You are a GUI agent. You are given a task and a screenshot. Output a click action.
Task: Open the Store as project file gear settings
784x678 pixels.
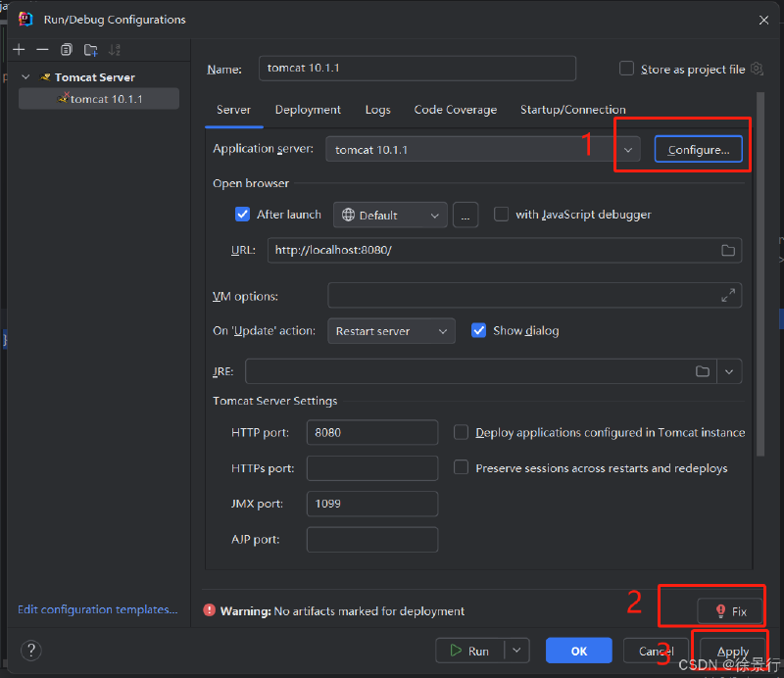click(758, 69)
